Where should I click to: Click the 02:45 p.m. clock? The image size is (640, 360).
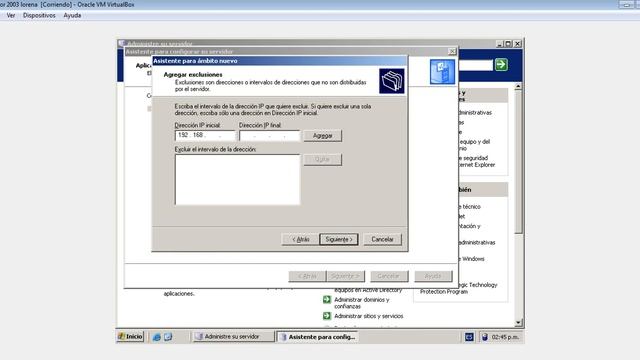(x=505, y=337)
